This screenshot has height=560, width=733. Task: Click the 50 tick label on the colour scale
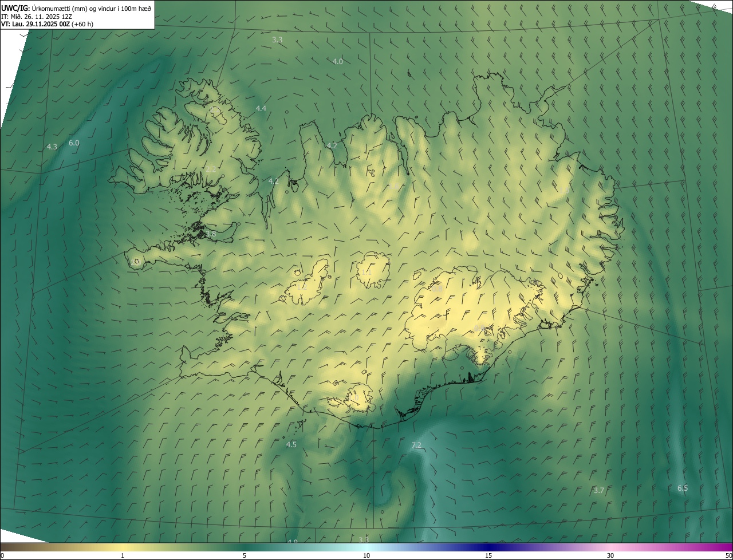pyautogui.click(x=728, y=555)
